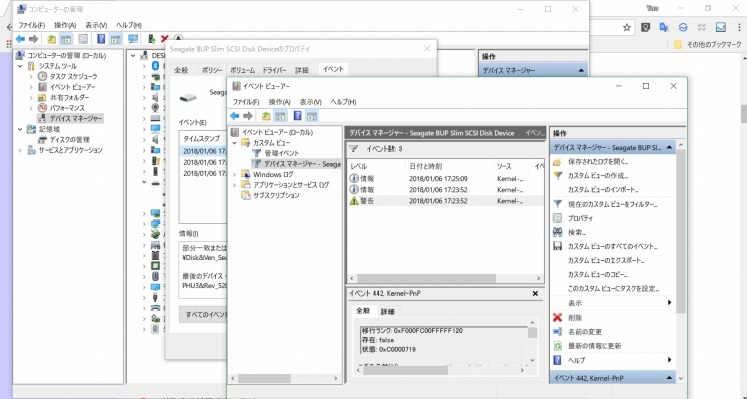Click the Back arrow in Event Viewer toolbar
Viewport: 747px width, 399px height.
pyautogui.click(x=234, y=116)
